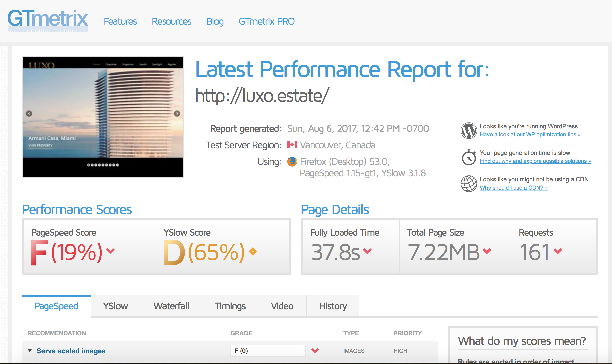
Task: Open 'Why should I use a CDN?' link
Action: (514, 188)
